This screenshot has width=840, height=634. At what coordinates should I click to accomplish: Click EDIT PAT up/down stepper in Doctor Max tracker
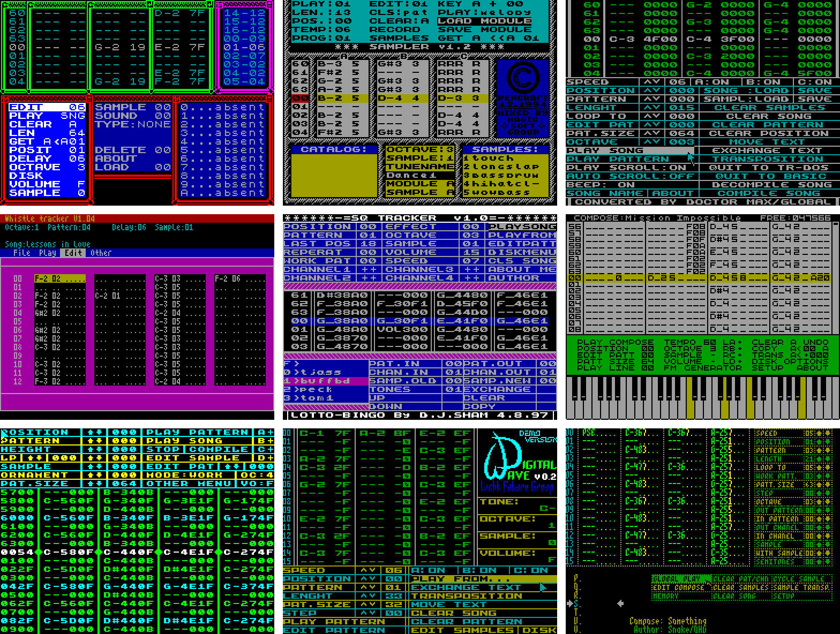click(x=651, y=125)
